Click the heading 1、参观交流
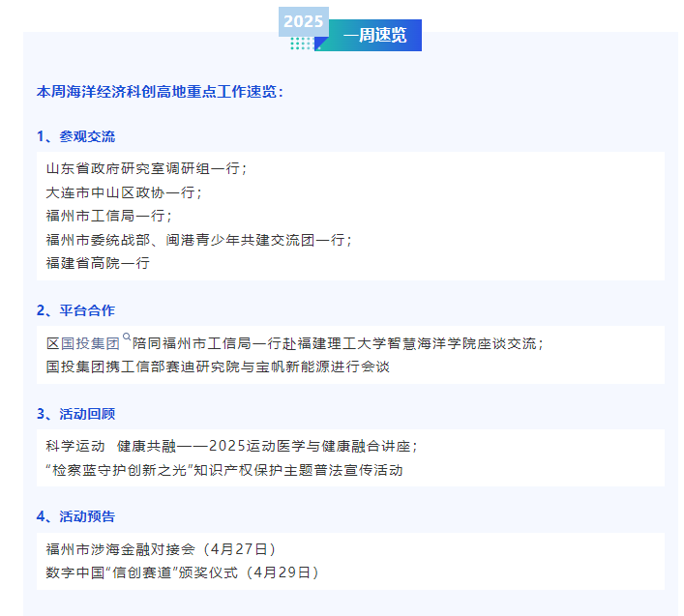This screenshot has height=616, width=684. (x=75, y=136)
